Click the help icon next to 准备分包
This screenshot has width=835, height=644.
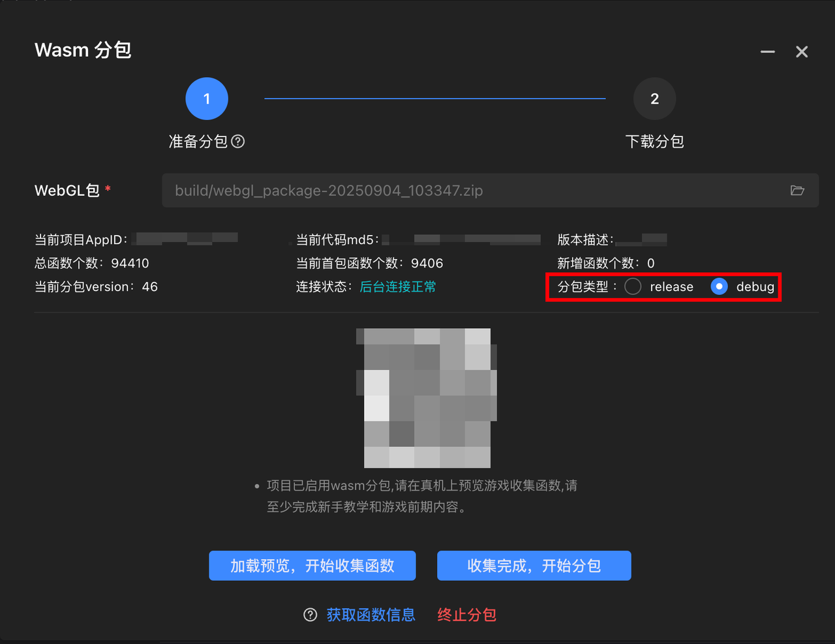[238, 142]
